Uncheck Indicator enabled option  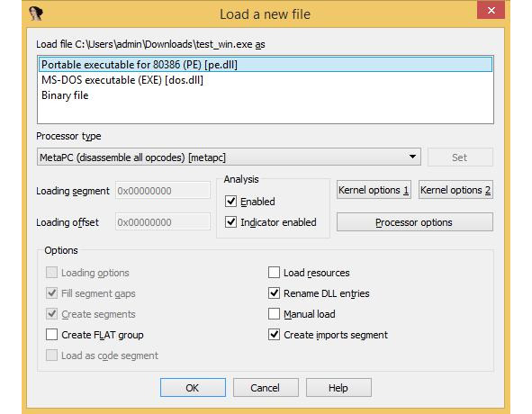(231, 222)
